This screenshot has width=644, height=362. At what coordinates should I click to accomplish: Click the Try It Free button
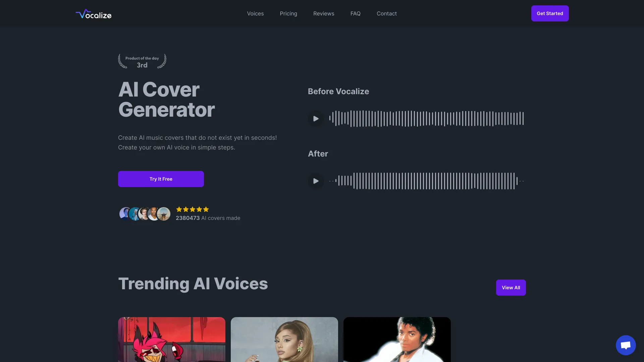click(x=161, y=179)
